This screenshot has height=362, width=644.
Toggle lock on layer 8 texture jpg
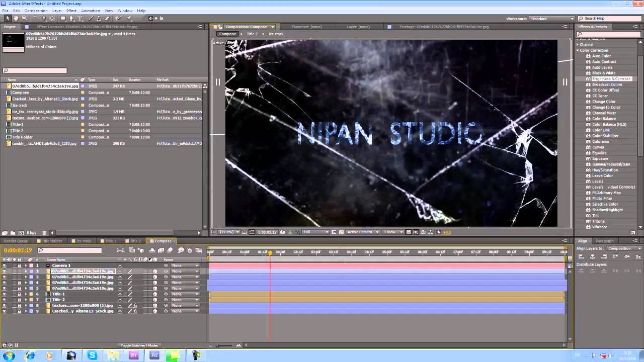pos(19,305)
